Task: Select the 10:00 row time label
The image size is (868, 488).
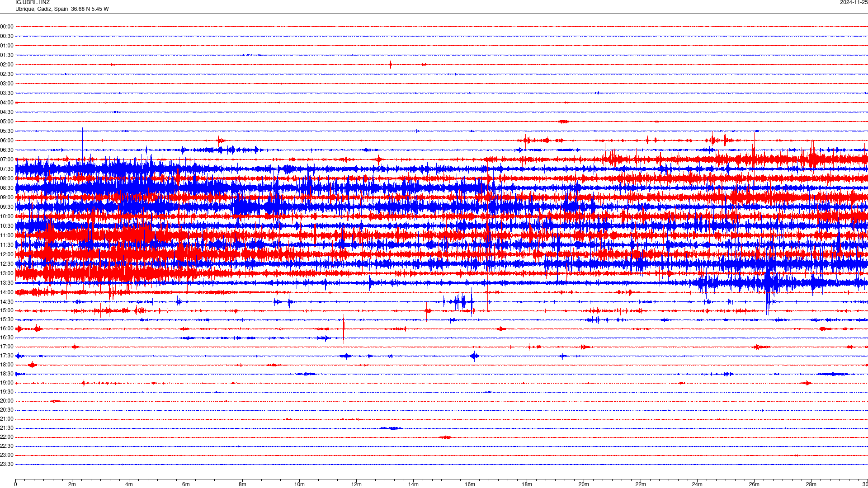Action: point(7,216)
